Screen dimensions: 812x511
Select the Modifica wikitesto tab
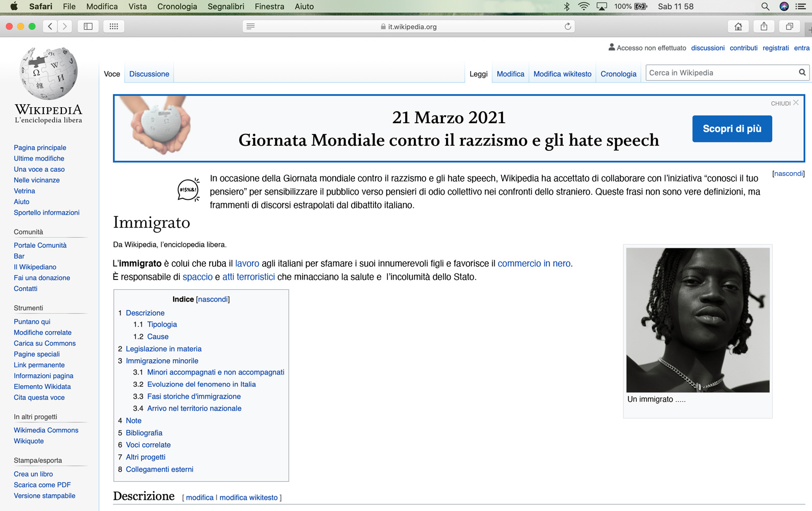click(562, 74)
